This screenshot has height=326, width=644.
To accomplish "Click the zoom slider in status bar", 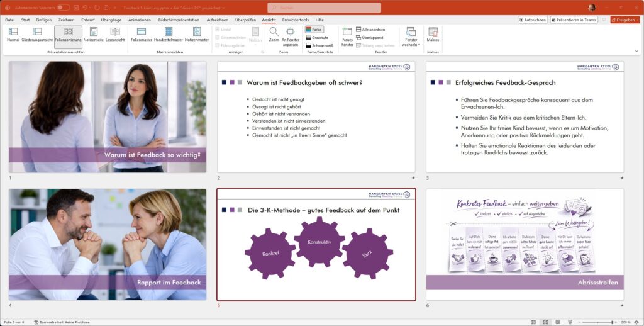I will 597,322.
